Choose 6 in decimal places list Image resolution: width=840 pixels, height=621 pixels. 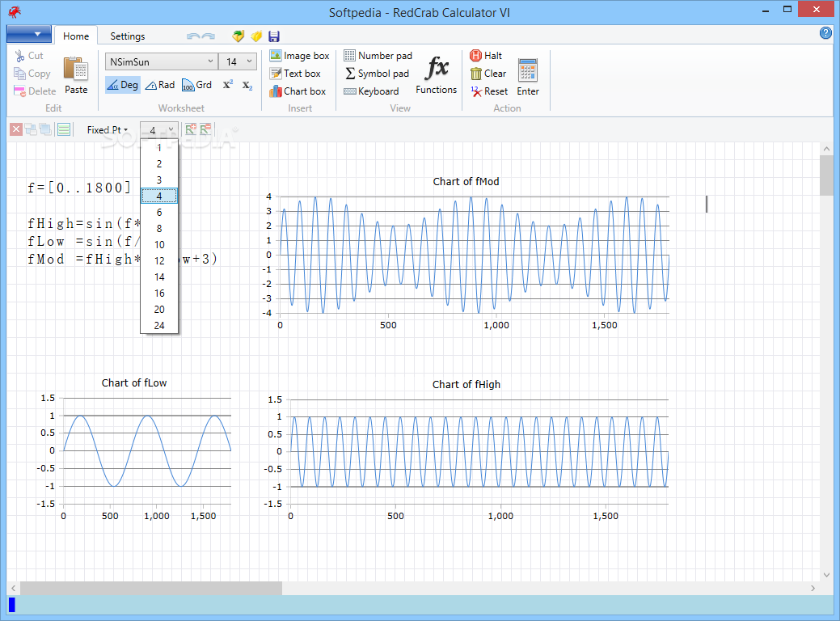(159, 212)
